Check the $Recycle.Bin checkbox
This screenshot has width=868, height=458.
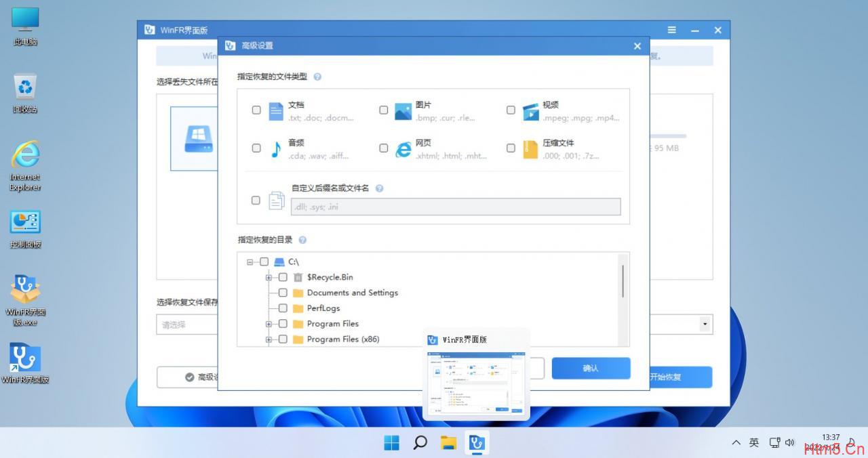pyautogui.click(x=283, y=277)
